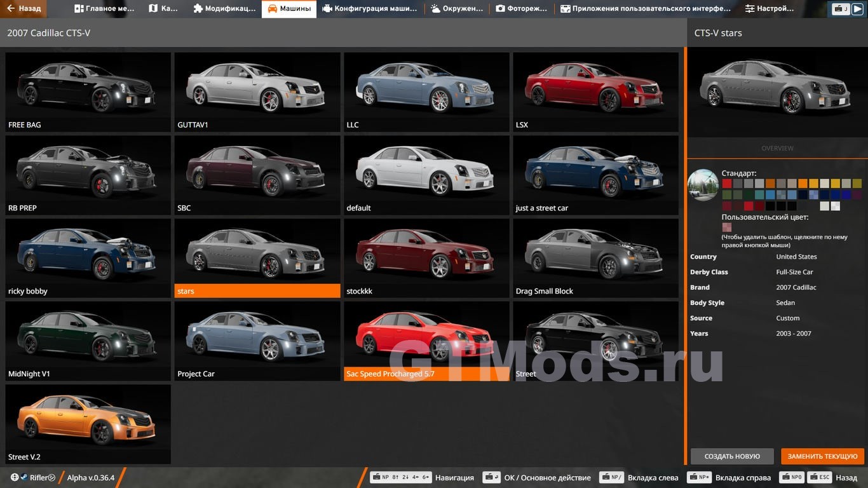The width and height of the screenshot is (868, 488).
Task: Select the Project Car configuration
Action: 257,341
